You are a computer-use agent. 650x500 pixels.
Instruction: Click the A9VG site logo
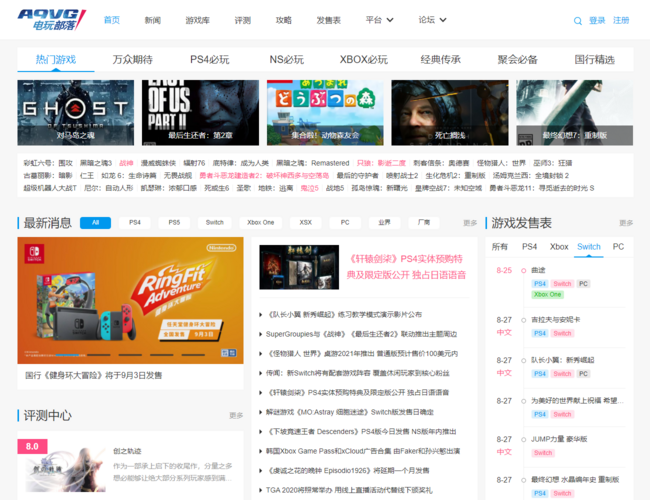pyautogui.click(x=51, y=19)
